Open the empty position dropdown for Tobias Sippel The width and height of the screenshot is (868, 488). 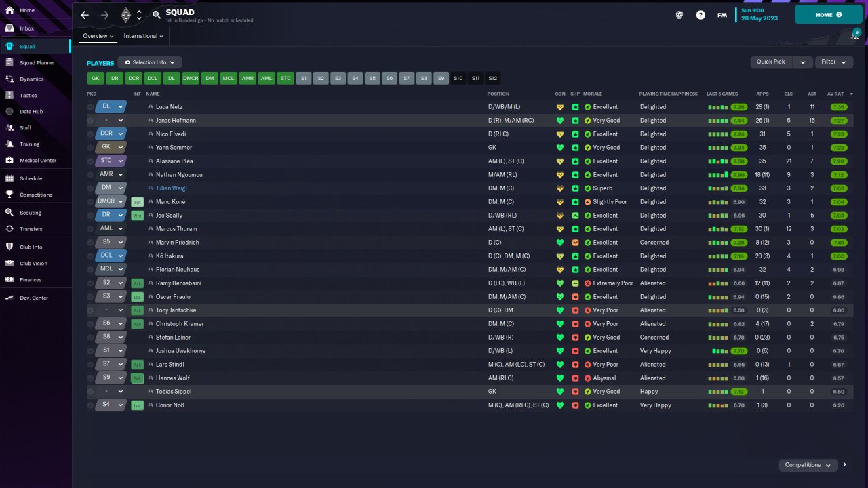click(x=111, y=392)
